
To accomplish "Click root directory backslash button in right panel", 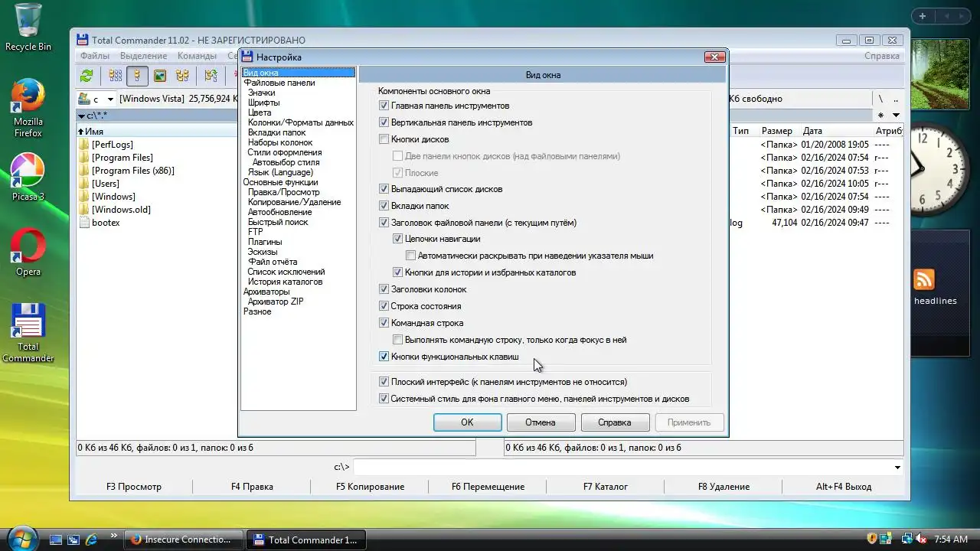I will 880,99.
